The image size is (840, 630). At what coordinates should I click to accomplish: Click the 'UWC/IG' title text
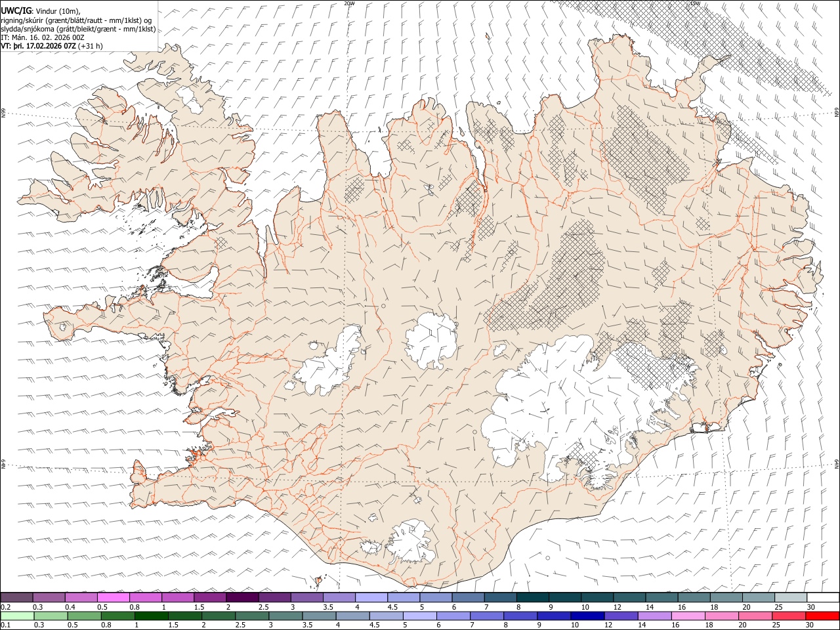pyautogui.click(x=16, y=10)
